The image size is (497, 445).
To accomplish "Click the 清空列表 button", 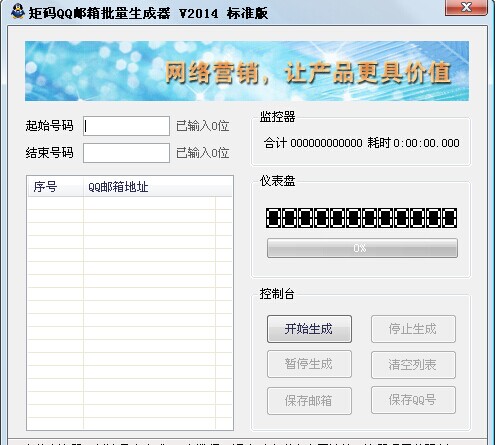I will (413, 365).
